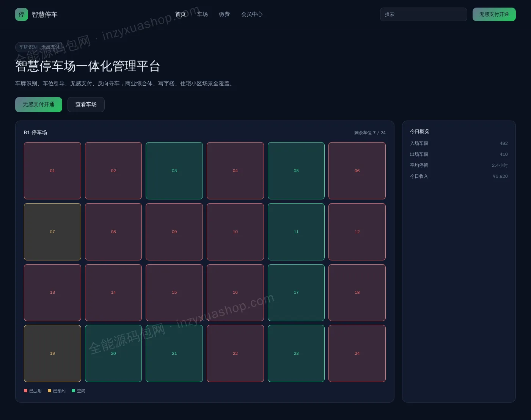
Task: Select parking spot 01
Action: coord(52,171)
